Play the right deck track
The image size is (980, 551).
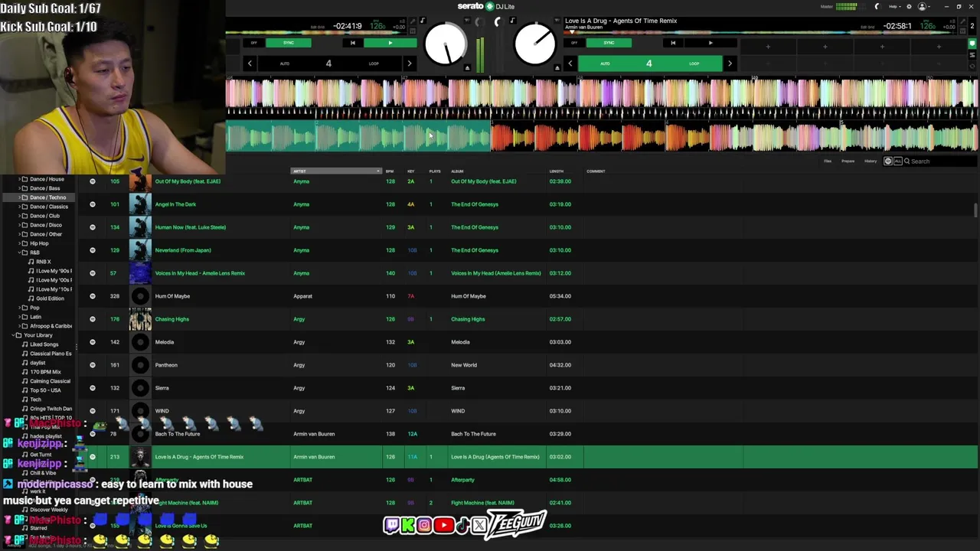710,43
